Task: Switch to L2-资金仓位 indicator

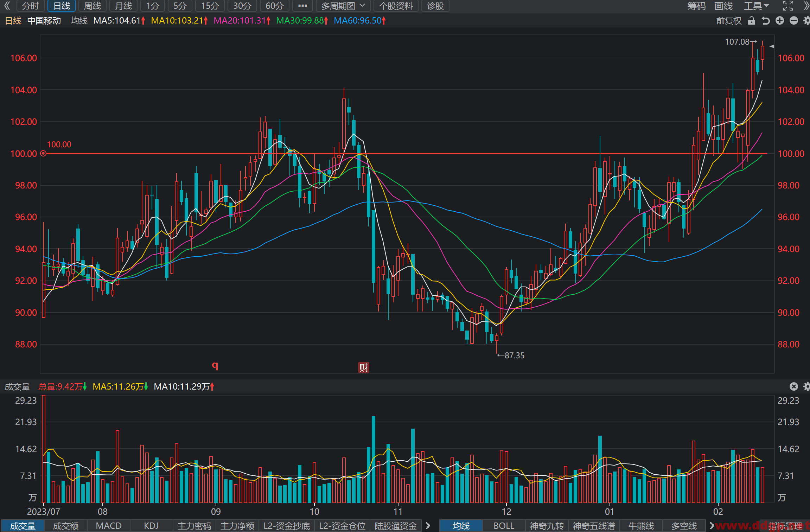Action: click(342, 526)
